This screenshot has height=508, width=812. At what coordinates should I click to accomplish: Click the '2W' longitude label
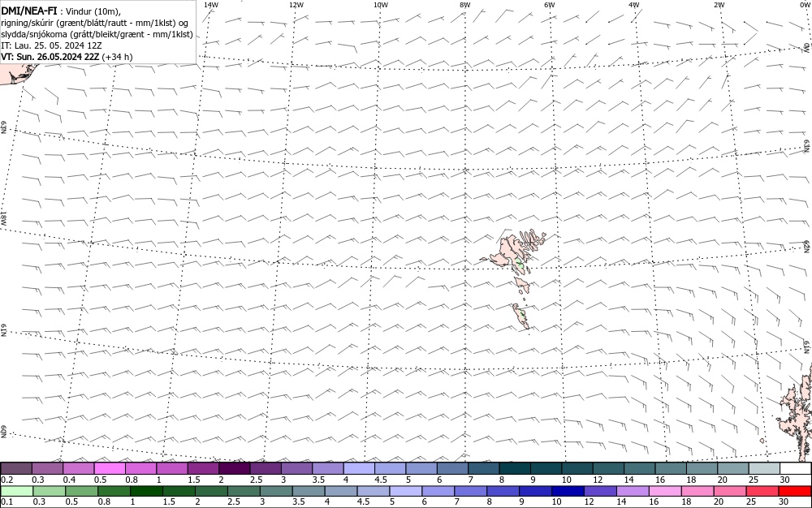719,5
